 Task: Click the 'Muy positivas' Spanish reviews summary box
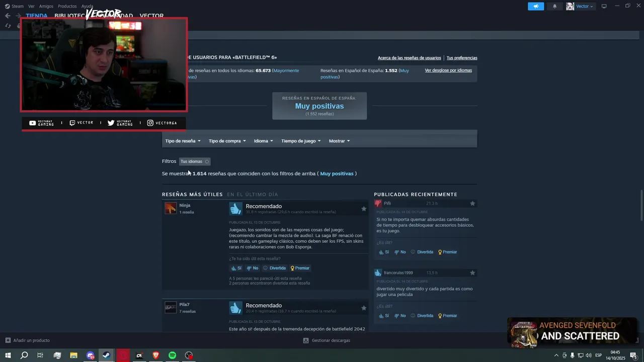pyautogui.click(x=319, y=106)
